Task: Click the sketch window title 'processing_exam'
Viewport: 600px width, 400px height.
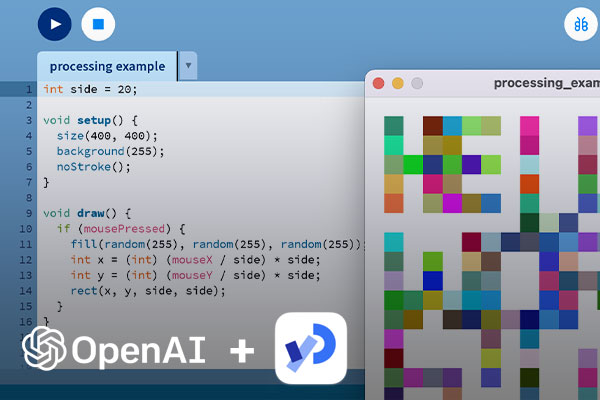Action: 547,83
